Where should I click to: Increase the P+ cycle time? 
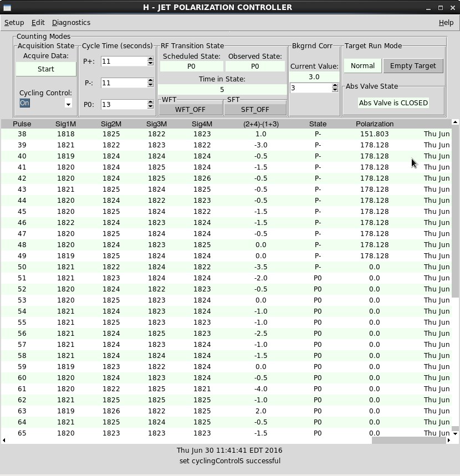(150, 59)
